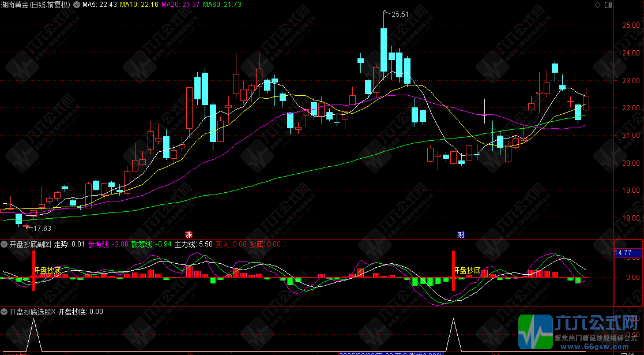The image size is (644, 355).
Task: Click the MA5: 22.43 label
Action: [99, 5]
